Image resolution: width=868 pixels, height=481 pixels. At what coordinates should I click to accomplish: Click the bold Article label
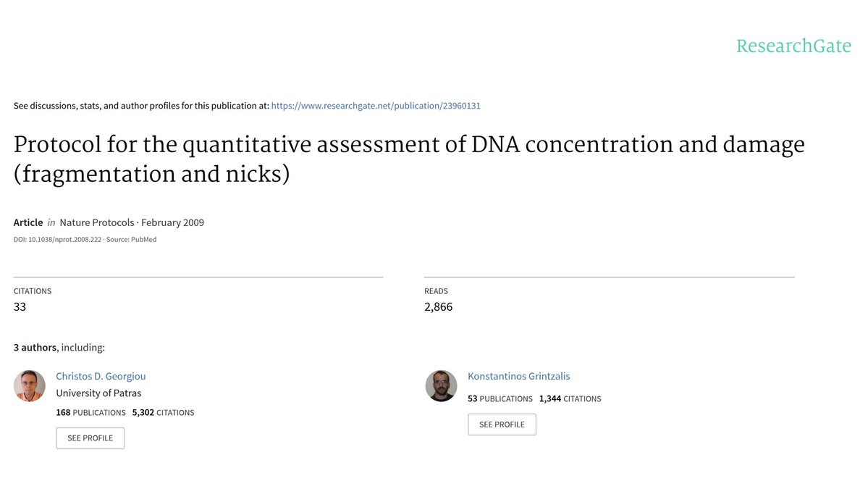coord(28,222)
